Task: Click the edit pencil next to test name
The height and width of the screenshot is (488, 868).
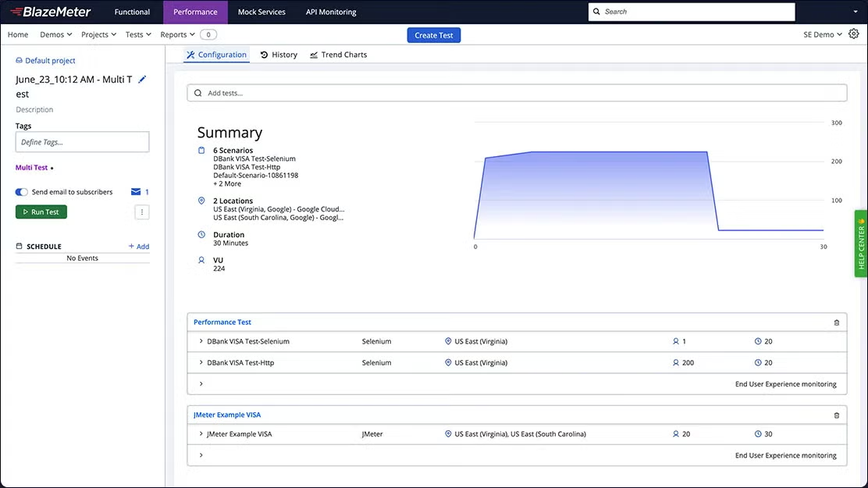Action: point(141,78)
